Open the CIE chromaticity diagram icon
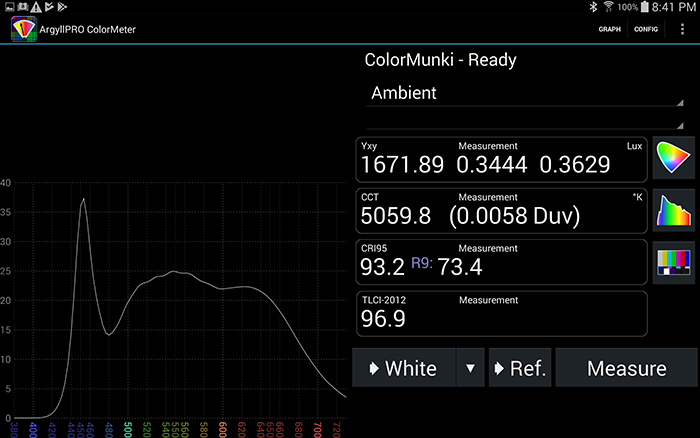Viewport: 700px width, 438px height. tap(673, 159)
